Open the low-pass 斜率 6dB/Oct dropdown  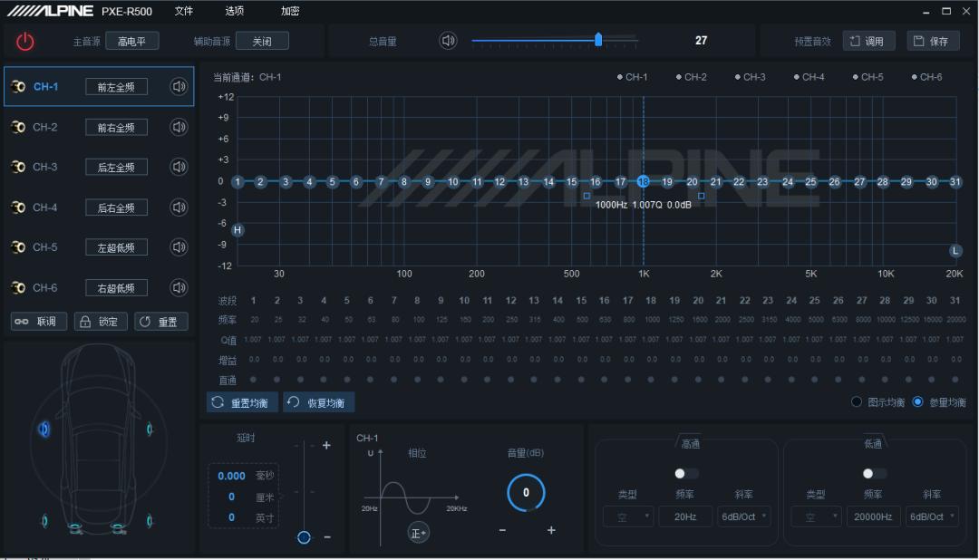point(932,517)
